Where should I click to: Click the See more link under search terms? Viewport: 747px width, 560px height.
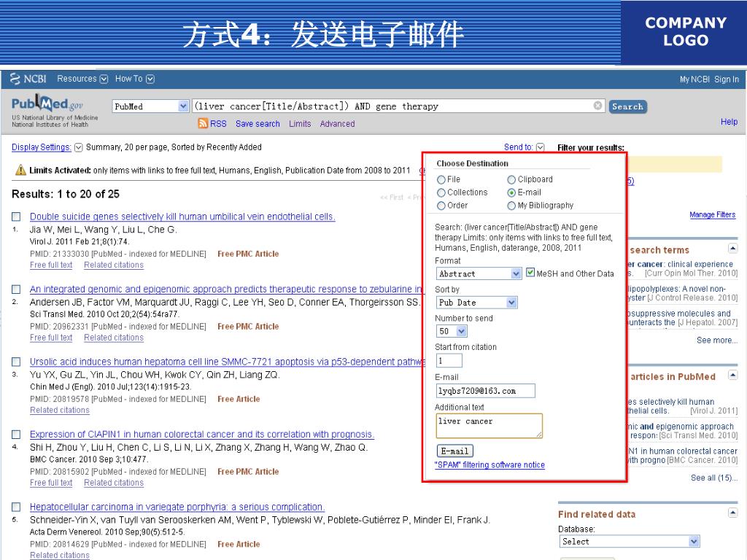point(716,341)
